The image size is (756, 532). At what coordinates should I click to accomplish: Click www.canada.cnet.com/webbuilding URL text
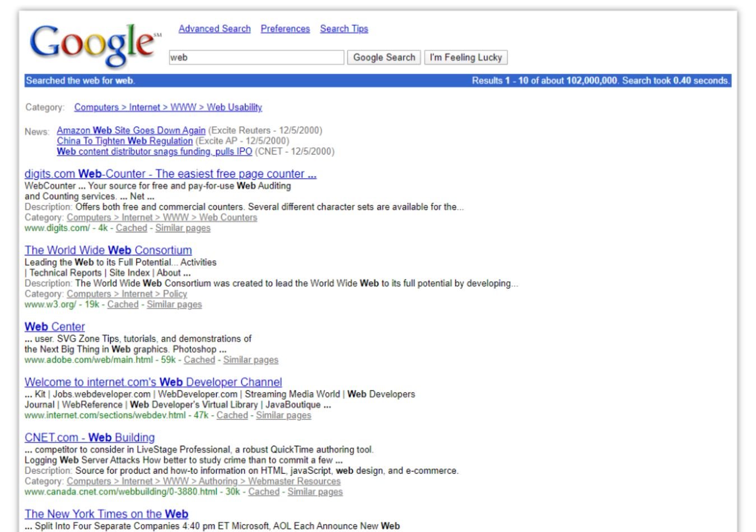point(121,492)
